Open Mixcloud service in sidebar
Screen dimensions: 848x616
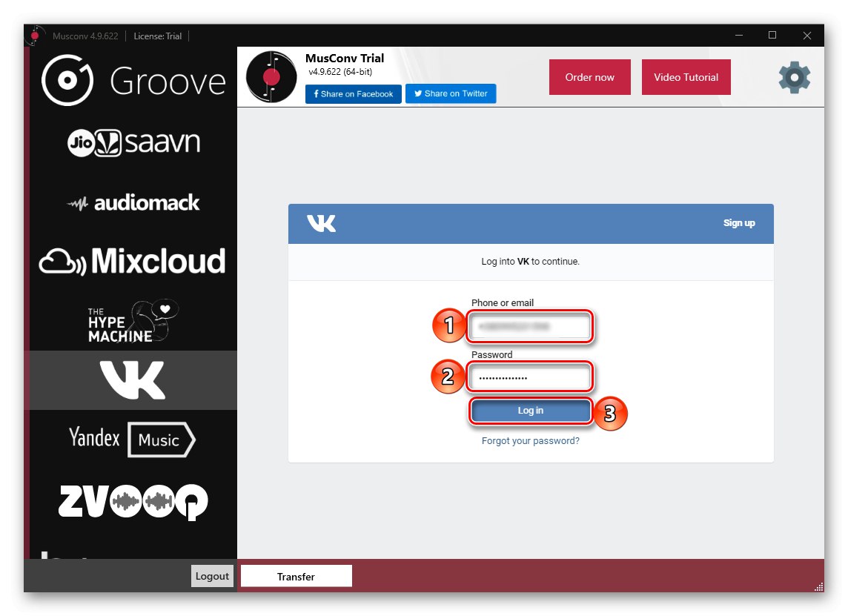pyautogui.click(x=132, y=261)
